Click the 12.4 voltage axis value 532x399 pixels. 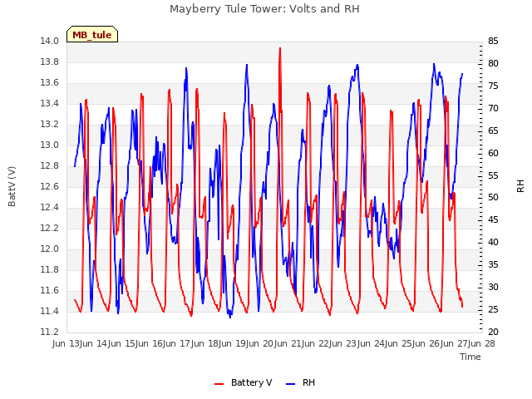(50, 207)
